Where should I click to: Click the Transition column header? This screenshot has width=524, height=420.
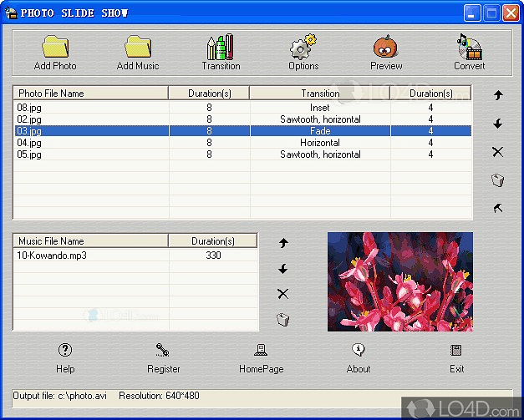pyautogui.click(x=320, y=94)
